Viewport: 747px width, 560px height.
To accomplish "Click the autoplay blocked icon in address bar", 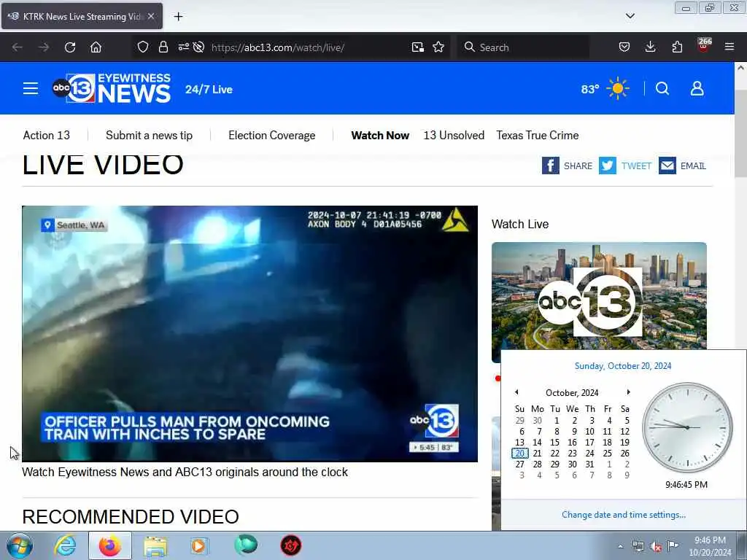I will pos(198,47).
